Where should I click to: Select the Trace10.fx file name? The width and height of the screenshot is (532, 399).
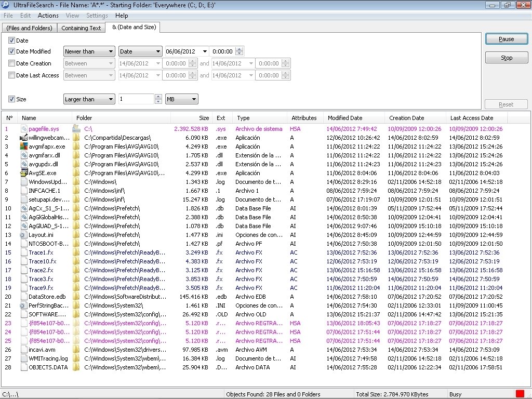click(x=43, y=261)
